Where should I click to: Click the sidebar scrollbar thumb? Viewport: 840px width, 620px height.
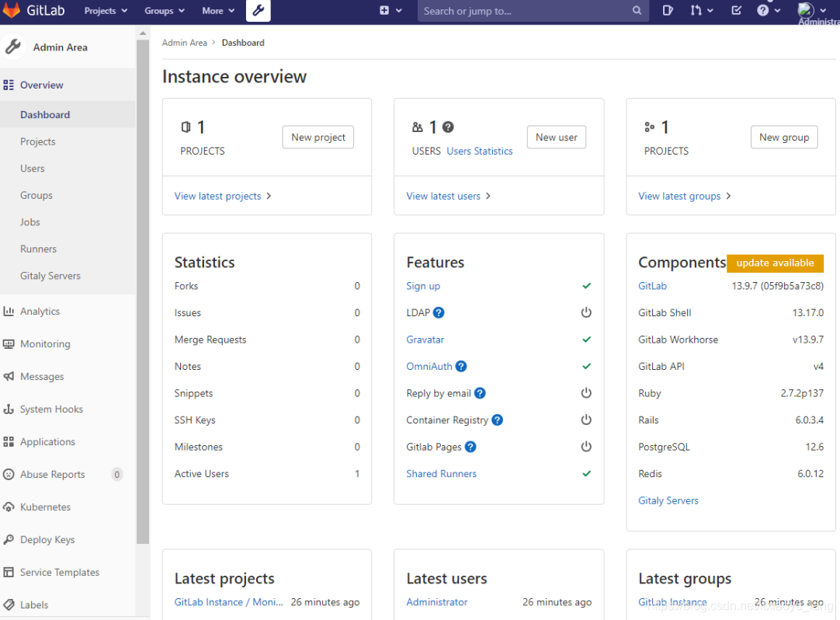pyautogui.click(x=143, y=292)
